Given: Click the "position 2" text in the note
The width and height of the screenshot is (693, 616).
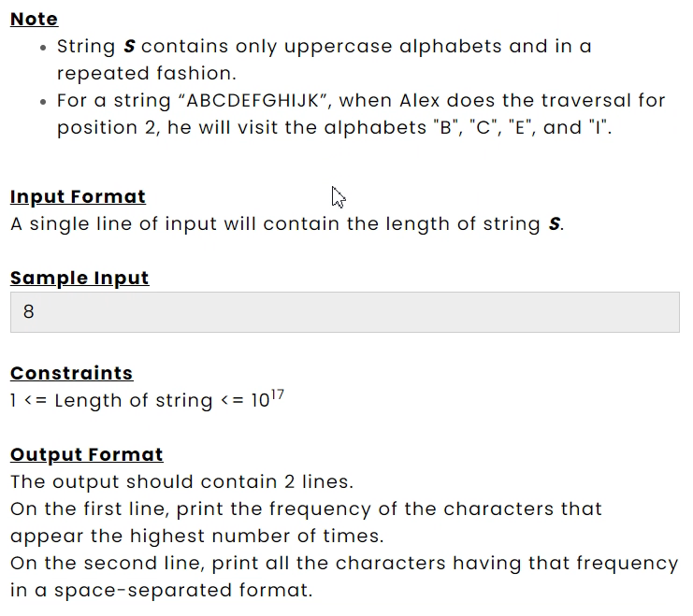Looking at the screenshot, I should pyautogui.click(x=107, y=128).
